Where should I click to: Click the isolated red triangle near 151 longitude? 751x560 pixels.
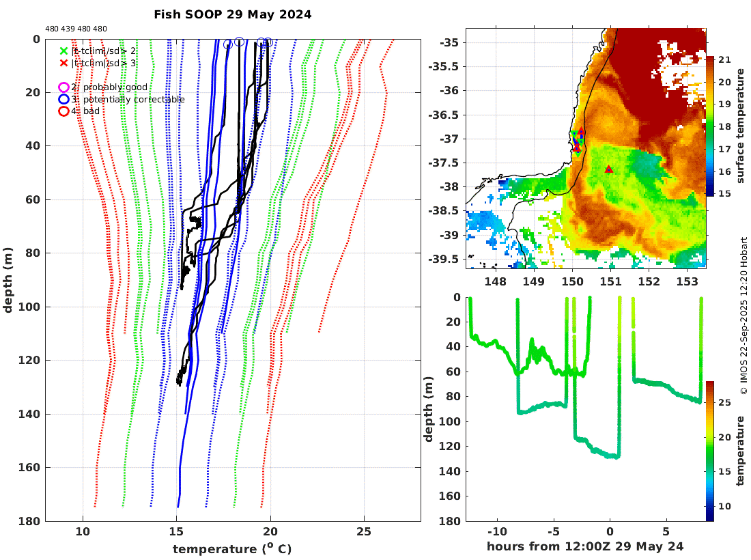point(609,169)
